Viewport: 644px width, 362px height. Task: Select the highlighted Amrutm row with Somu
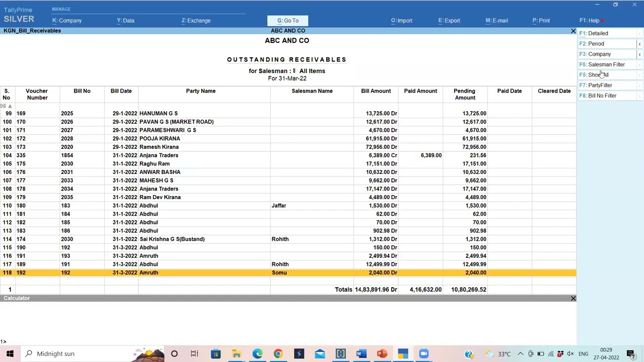288,273
